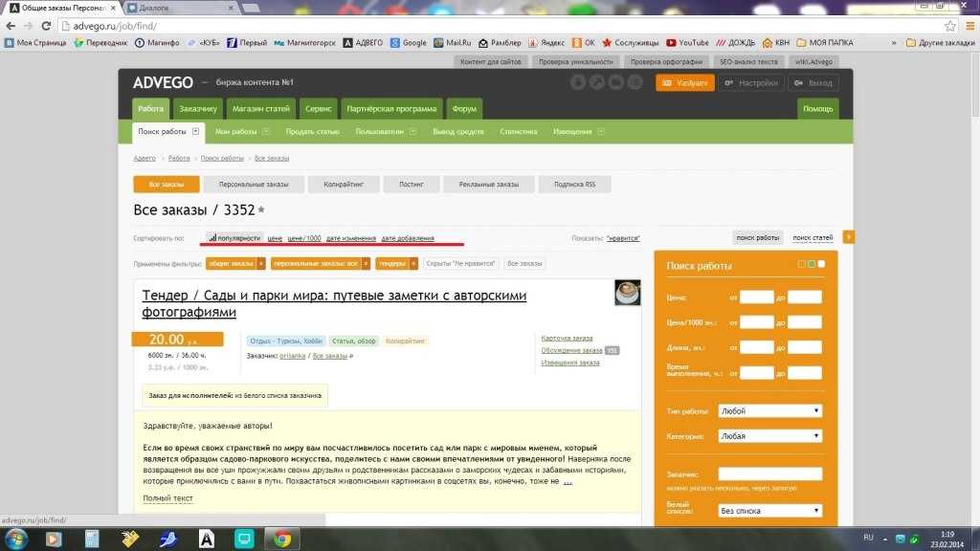980x551 pixels.
Task: Click the RU language indicator
Action: click(868, 538)
